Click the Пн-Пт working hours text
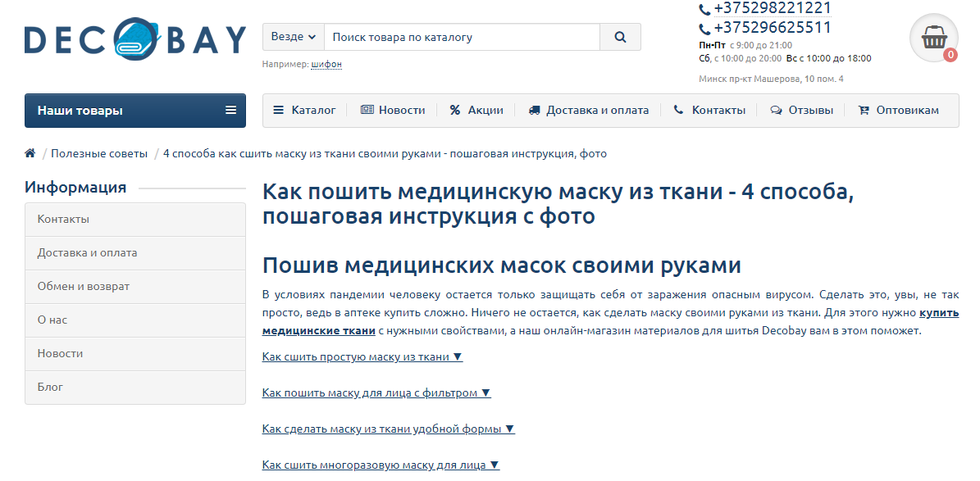980x481 pixels. (745, 45)
